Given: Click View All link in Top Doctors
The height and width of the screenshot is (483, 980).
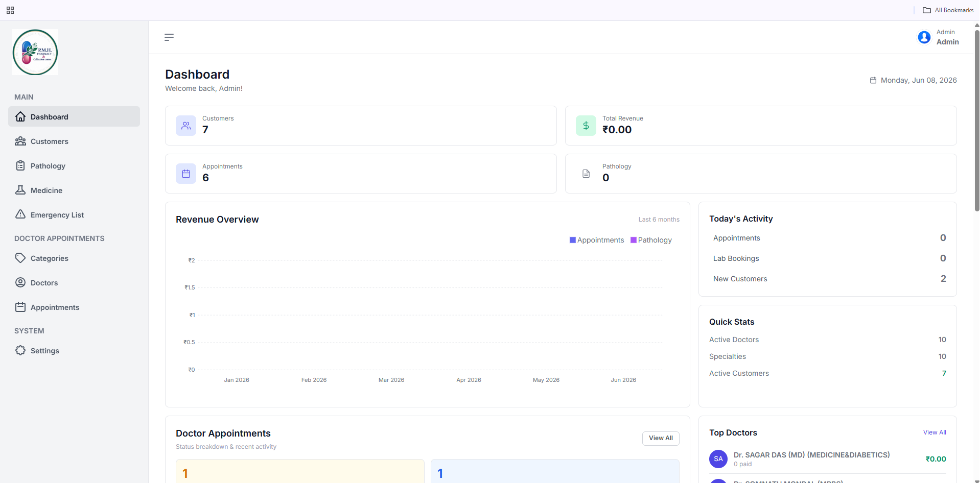Looking at the screenshot, I should coord(935,432).
